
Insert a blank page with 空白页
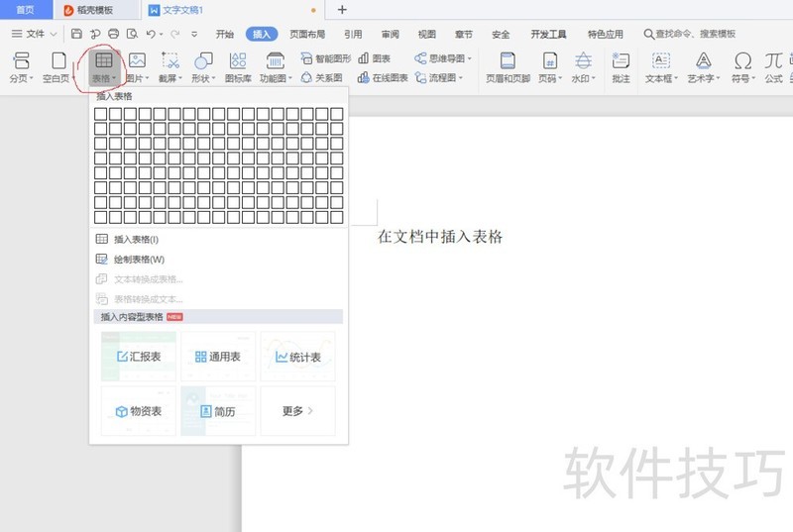(x=57, y=67)
